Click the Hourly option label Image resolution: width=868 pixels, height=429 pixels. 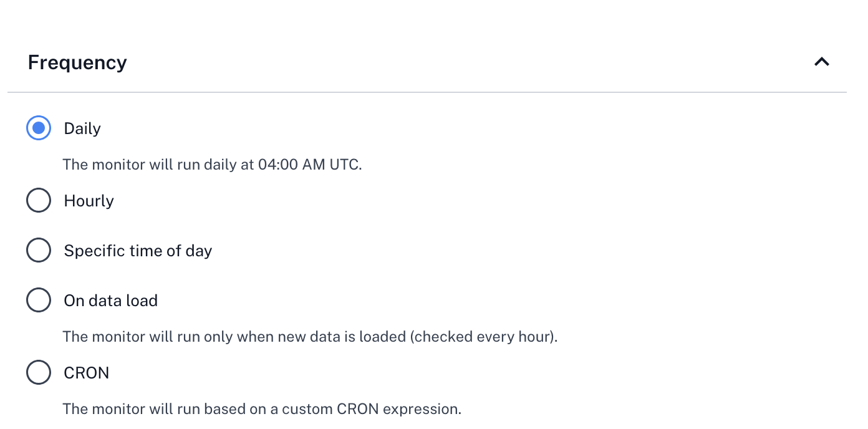89,201
